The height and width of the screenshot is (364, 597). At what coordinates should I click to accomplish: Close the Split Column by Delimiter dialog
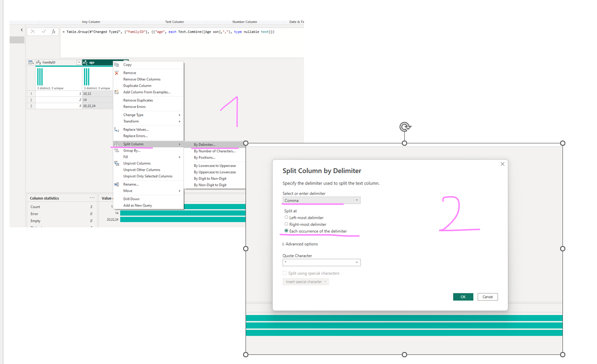click(x=503, y=164)
